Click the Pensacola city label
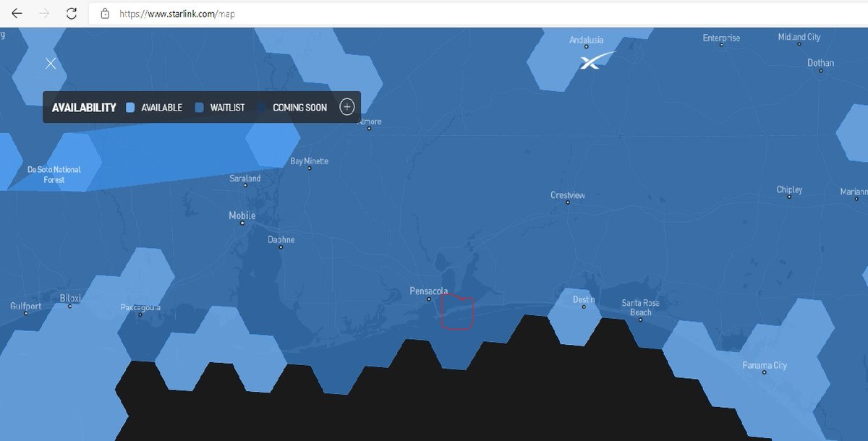 (429, 291)
